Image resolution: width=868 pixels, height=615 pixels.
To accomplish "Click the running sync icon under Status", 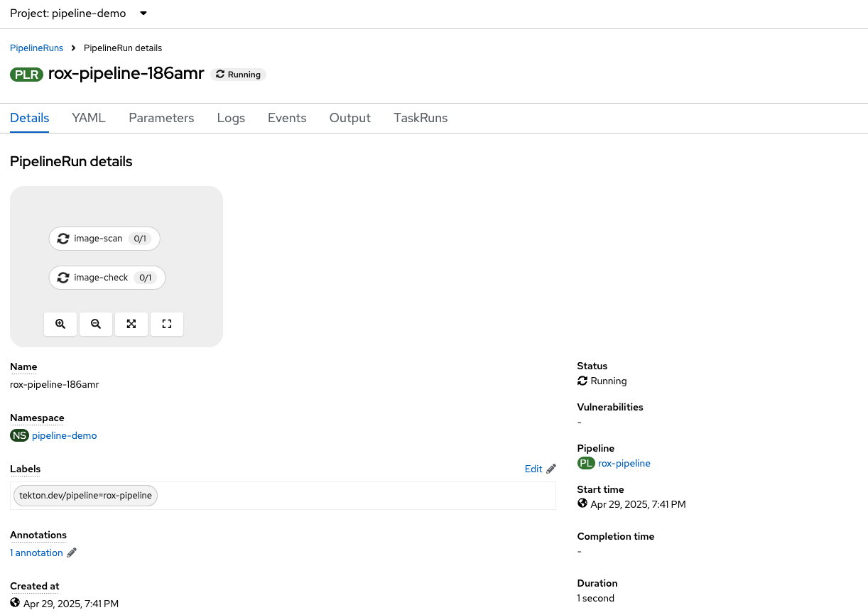I will pyautogui.click(x=582, y=381).
